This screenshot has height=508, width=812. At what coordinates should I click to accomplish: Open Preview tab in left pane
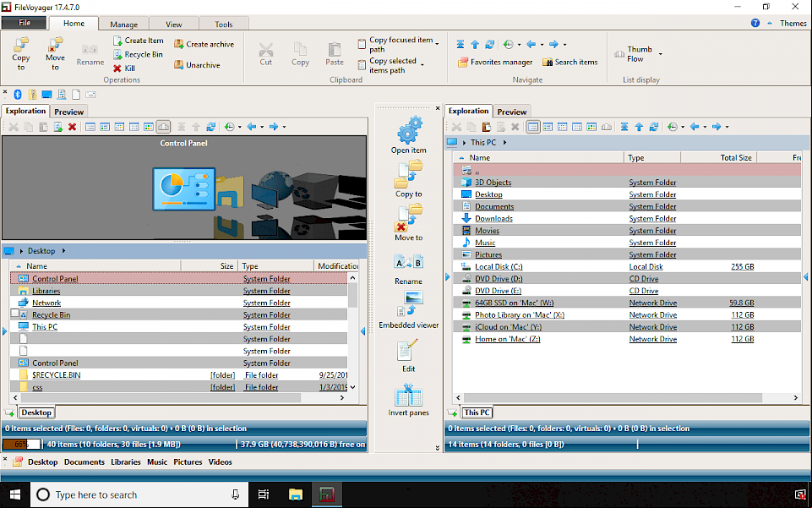pos(68,112)
